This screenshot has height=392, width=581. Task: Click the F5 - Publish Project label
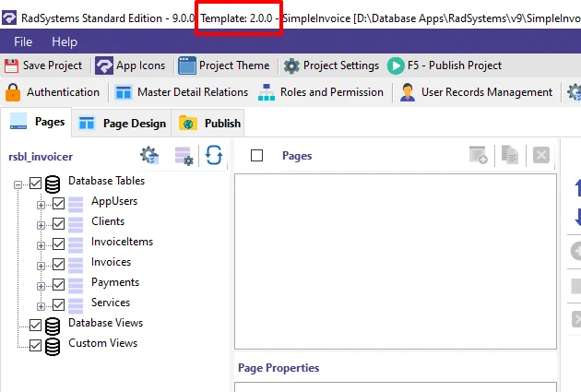click(x=455, y=65)
